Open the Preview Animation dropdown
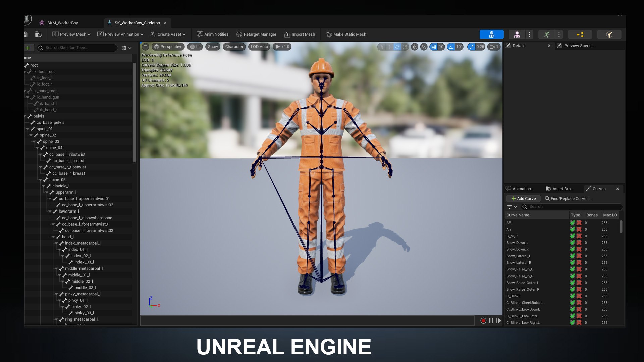Screen dimensions: 644x362 coord(120,34)
